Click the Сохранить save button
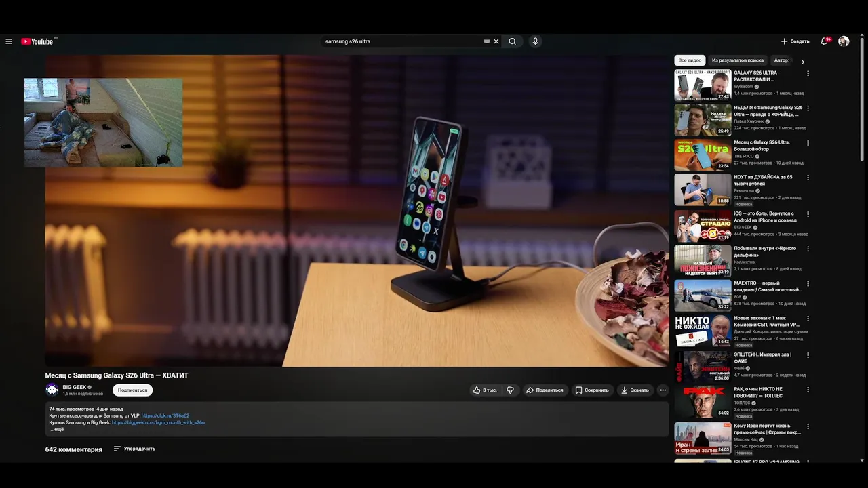 click(x=592, y=390)
